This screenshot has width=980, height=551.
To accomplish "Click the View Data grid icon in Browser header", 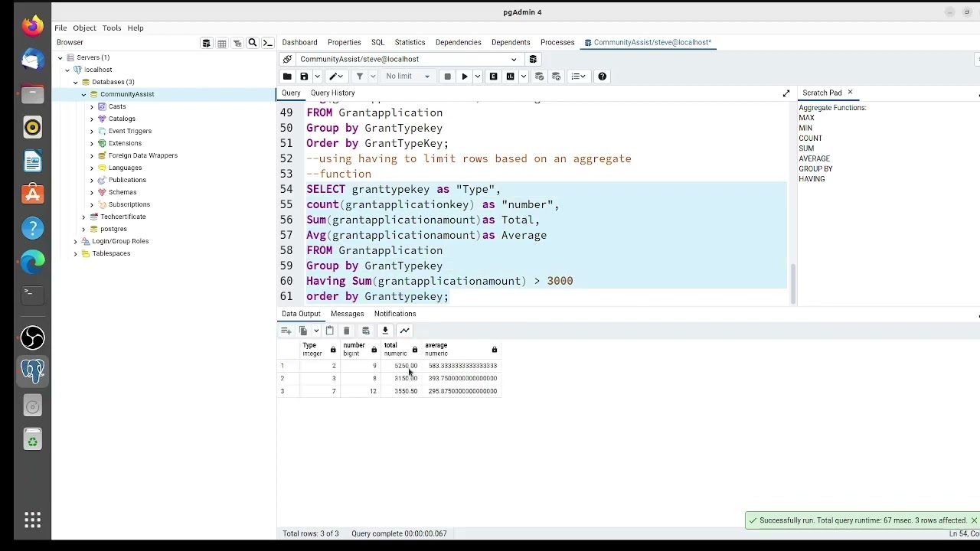I will (222, 43).
